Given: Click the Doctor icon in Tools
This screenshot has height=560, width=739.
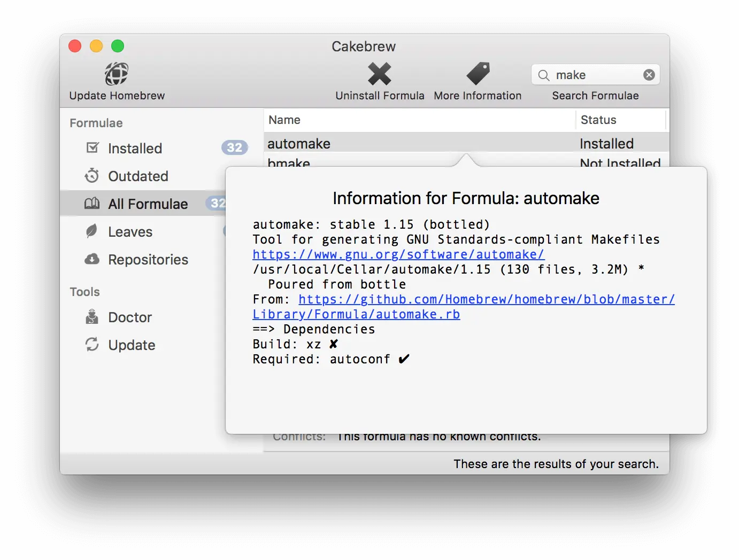Looking at the screenshot, I should tap(92, 317).
